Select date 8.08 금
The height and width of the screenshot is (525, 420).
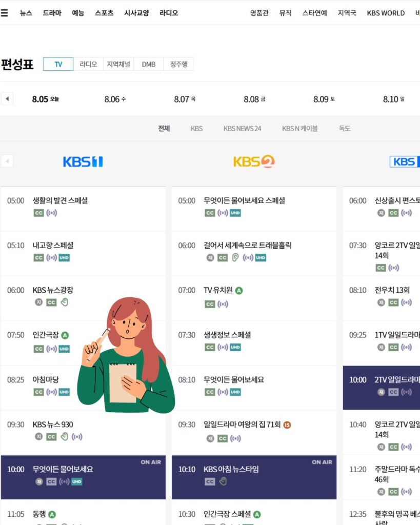coord(254,99)
